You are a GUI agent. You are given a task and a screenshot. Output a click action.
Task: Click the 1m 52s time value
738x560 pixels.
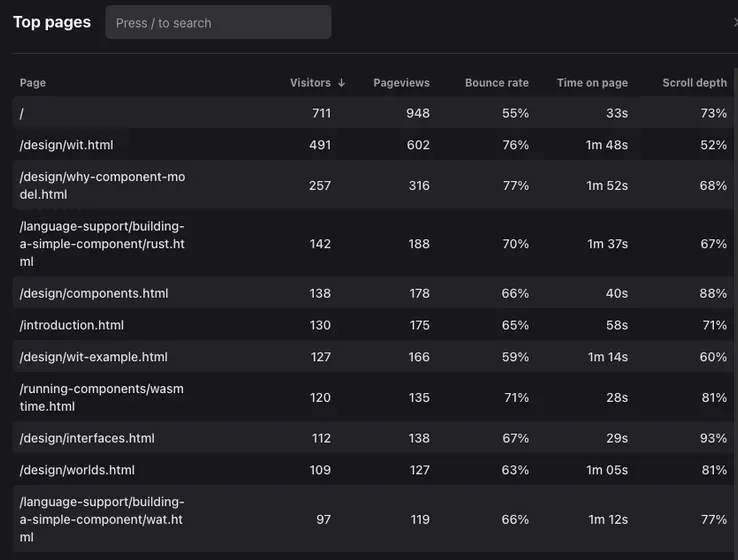point(607,185)
